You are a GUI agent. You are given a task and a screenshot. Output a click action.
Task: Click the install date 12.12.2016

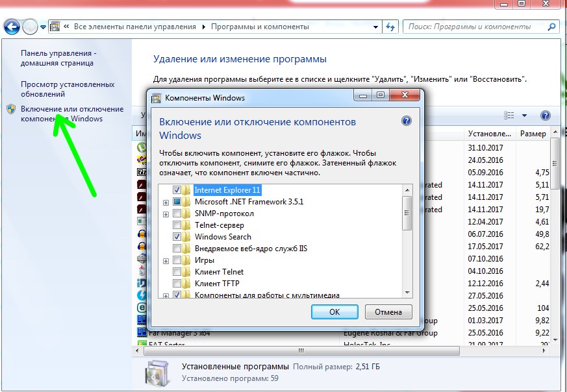click(x=485, y=283)
